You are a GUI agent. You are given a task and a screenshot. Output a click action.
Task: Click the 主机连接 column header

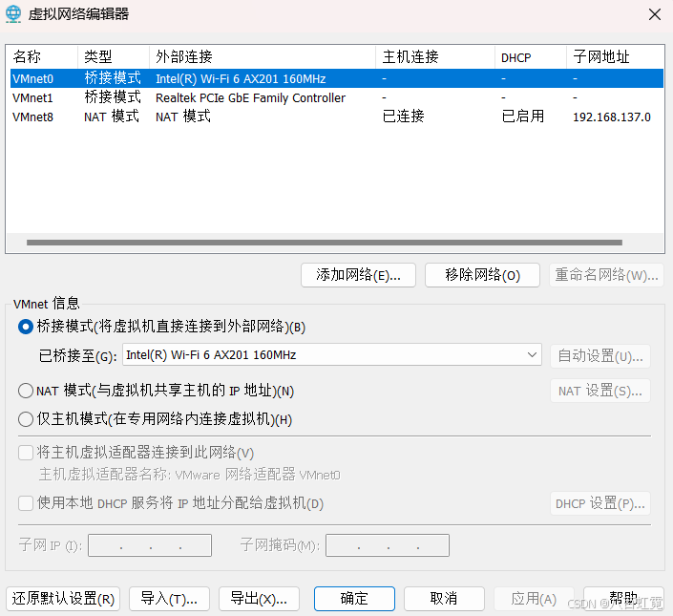435,56
